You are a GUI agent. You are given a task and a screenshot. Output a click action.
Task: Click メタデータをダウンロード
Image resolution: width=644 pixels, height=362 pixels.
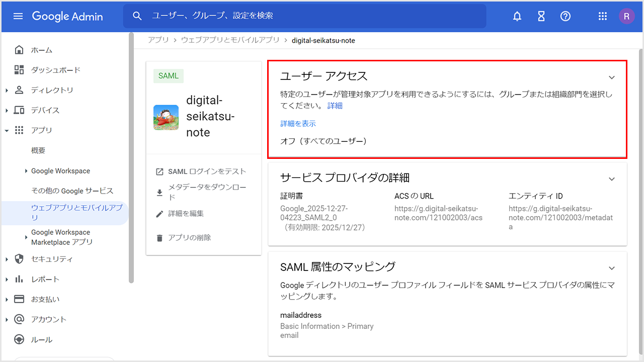[x=207, y=192]
